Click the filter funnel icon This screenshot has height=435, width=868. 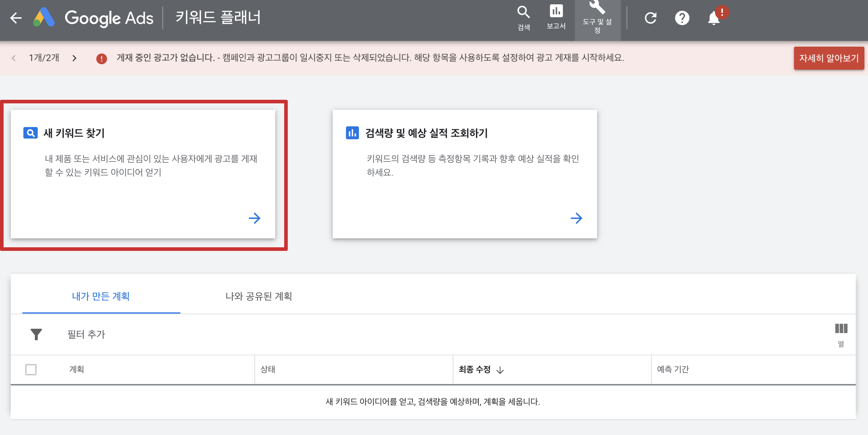(36, 334)
